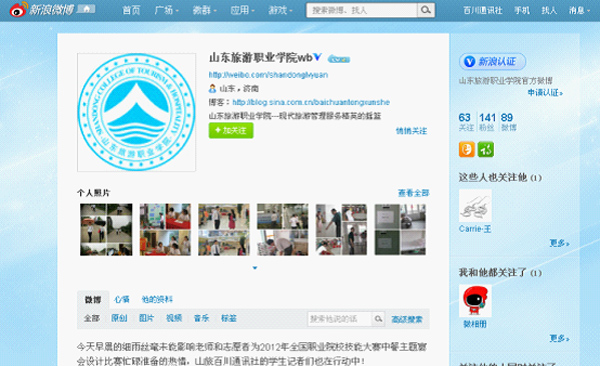The width and height of the screenshot is (600, 366).
Task: Open the 89 微博 posts count
Action: (x=508, y=122)
